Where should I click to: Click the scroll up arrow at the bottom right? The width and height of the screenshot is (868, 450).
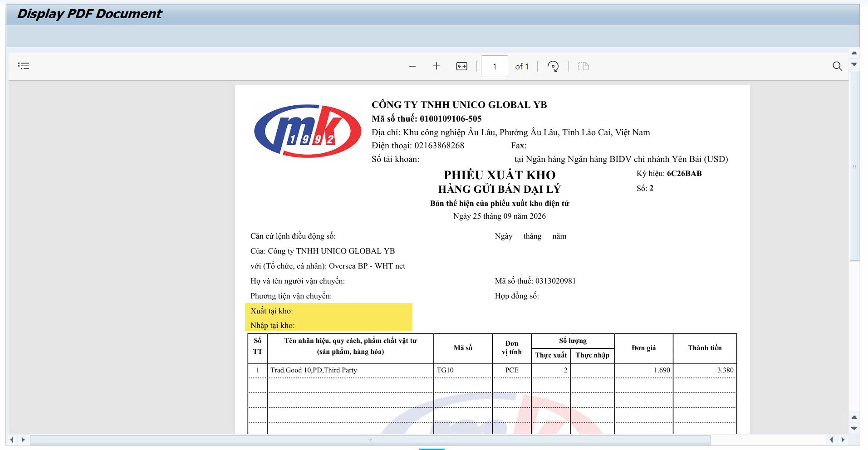[x=854, y=417]
